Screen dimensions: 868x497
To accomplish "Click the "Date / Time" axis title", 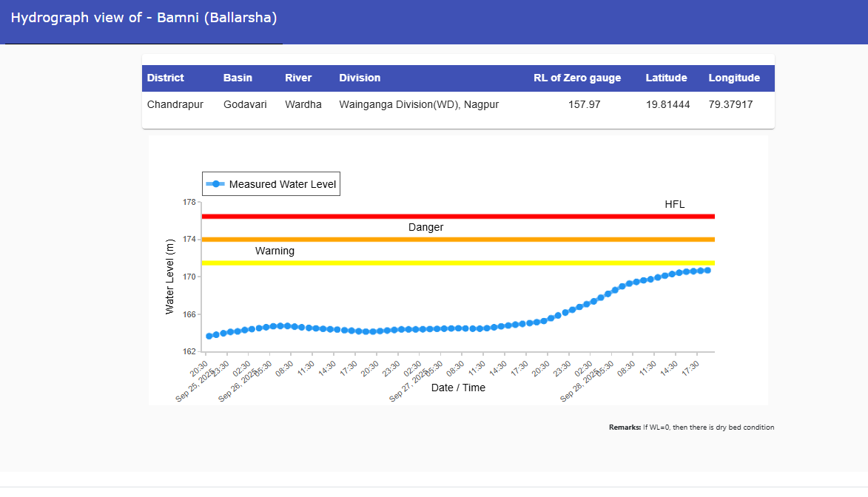I will [x=458, y=388].
